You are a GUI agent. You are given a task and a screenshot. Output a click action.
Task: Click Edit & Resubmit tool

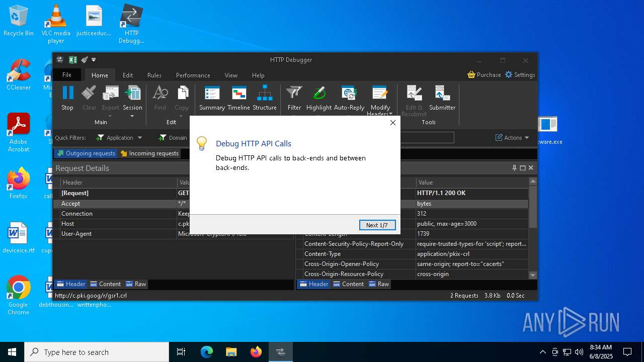414,101
